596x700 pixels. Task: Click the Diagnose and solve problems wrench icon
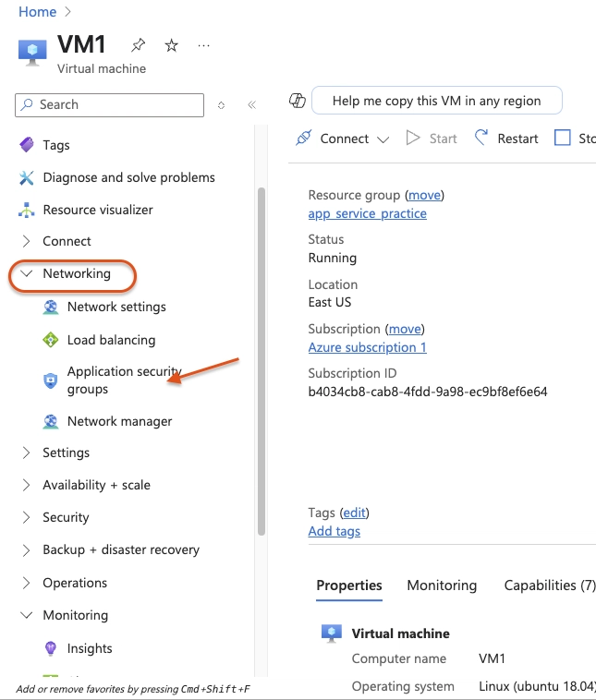pos(27,177)
